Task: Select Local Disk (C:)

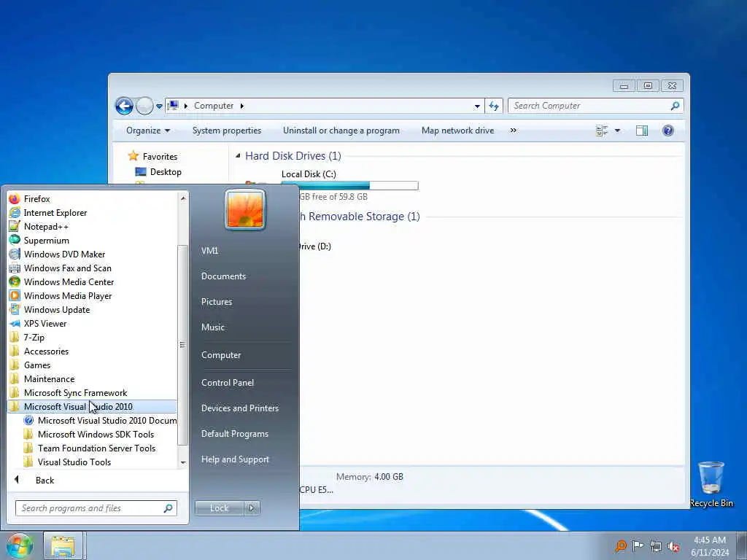Action: pos(309,174)
